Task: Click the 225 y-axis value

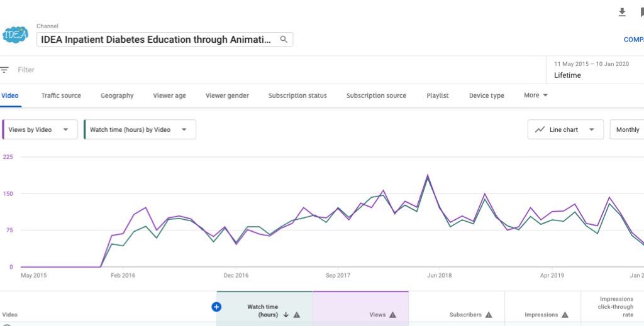Action: pos(8,156)
